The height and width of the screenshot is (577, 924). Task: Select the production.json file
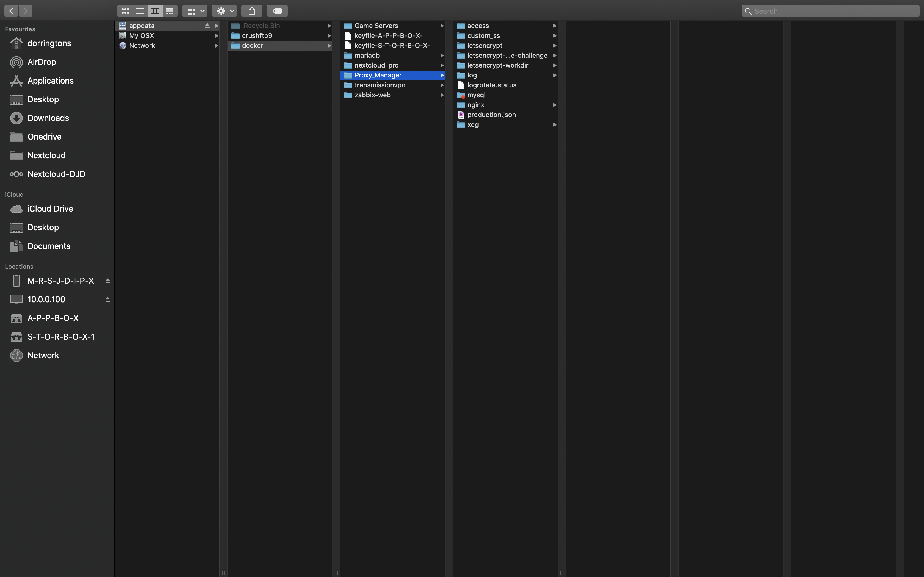491,115
